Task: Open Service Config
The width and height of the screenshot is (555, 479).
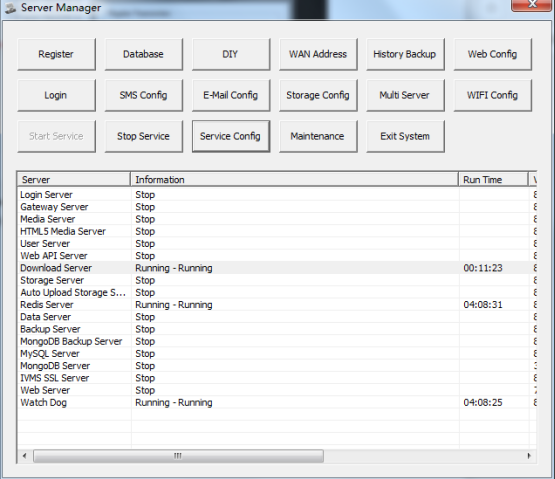Action: (231, 136)
